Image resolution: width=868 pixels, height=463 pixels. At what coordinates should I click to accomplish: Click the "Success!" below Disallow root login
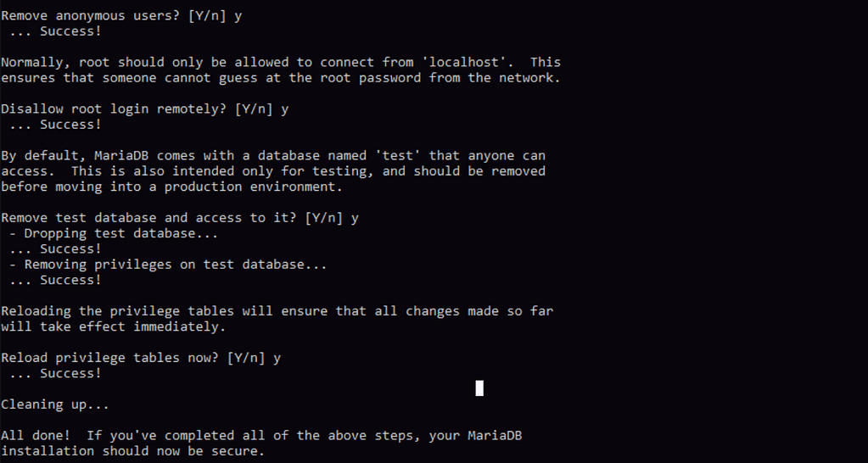click(70, 125)
